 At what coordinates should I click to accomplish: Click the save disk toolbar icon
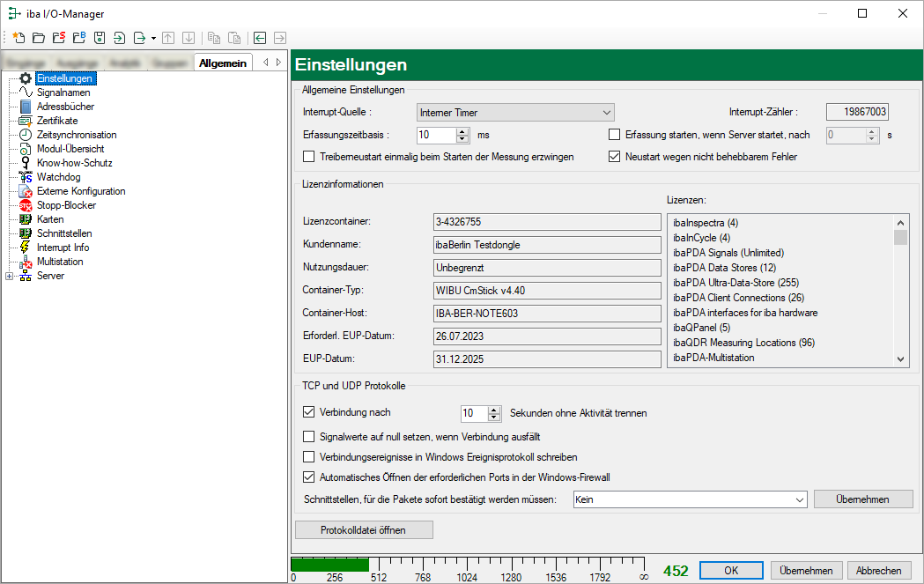coord(100,38)
